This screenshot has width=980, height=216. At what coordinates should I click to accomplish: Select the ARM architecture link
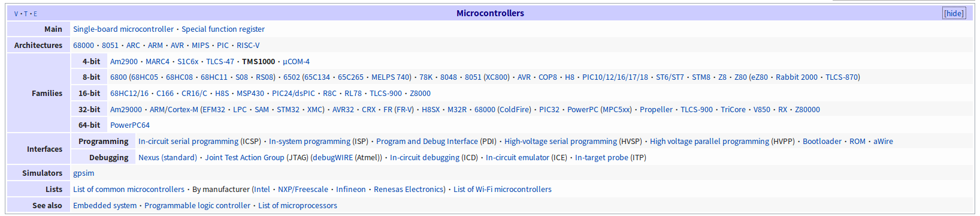click(155, 45)
